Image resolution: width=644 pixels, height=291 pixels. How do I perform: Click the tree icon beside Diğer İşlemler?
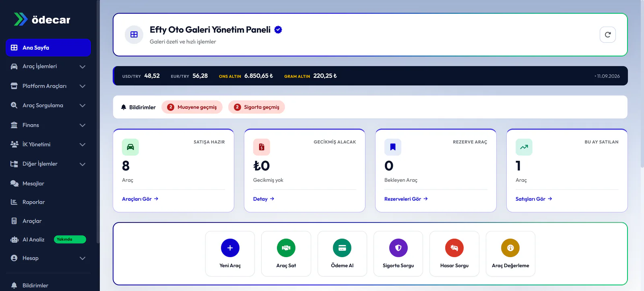point(14,164)
